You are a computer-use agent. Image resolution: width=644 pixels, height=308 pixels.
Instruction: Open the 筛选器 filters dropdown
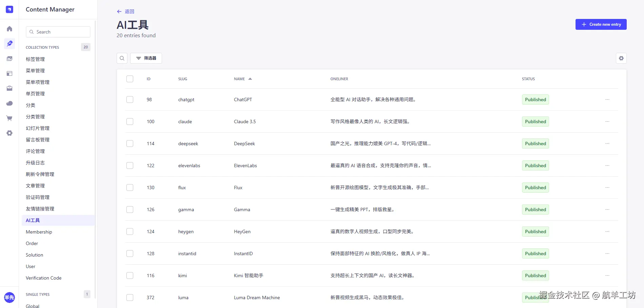point(146,58)
